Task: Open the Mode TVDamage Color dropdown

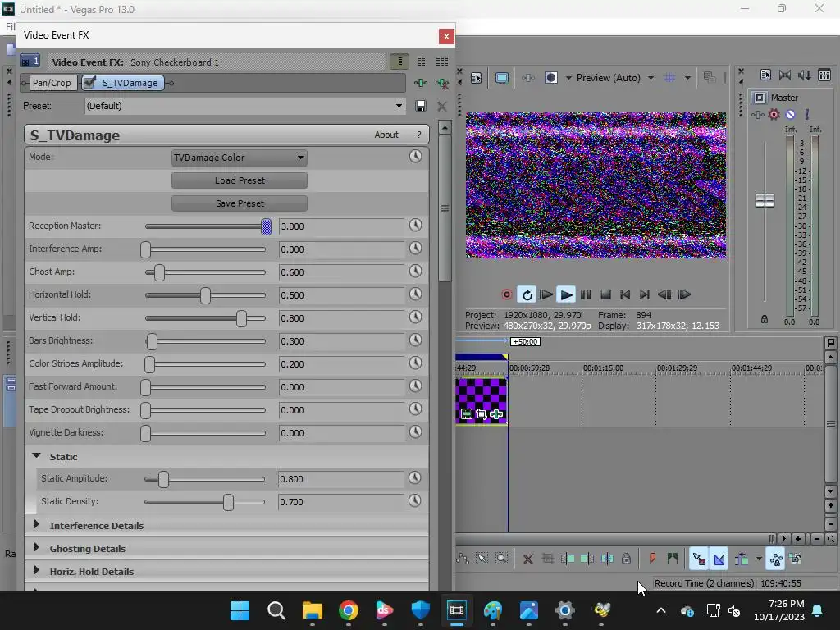Action: tap(240, 157)
